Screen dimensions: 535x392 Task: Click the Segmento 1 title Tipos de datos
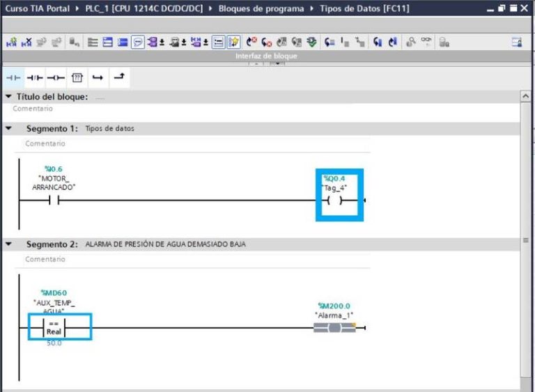tap(109, 129)
